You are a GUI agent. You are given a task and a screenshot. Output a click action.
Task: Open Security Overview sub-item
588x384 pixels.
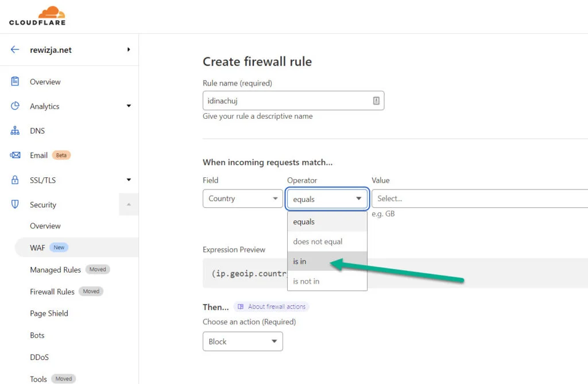tap(45, 226)
